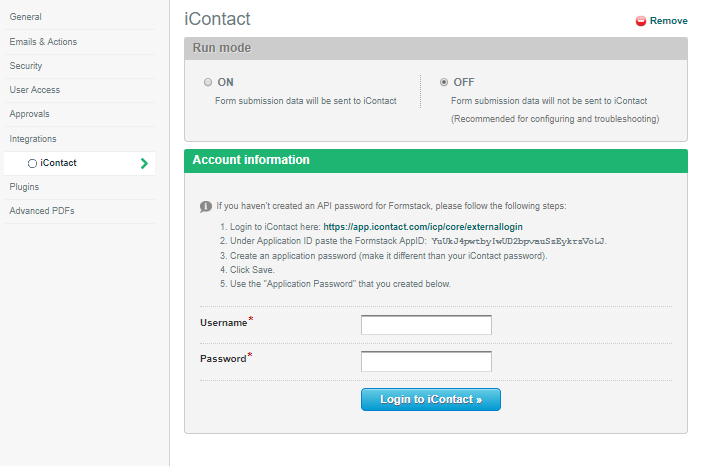Go to the Security section
Screen dimensions: 702x466
(x=26, y=66)
